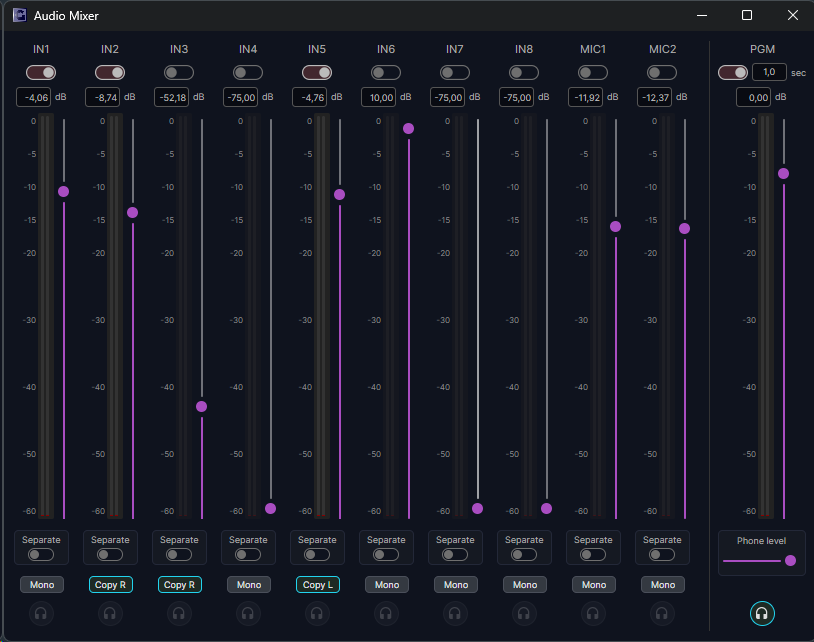Click the Audio Mixer app icon in title bar
Image resolution: width=814 pixels, height=642 pixels.
pyautogui.click(x=20, y=16)
